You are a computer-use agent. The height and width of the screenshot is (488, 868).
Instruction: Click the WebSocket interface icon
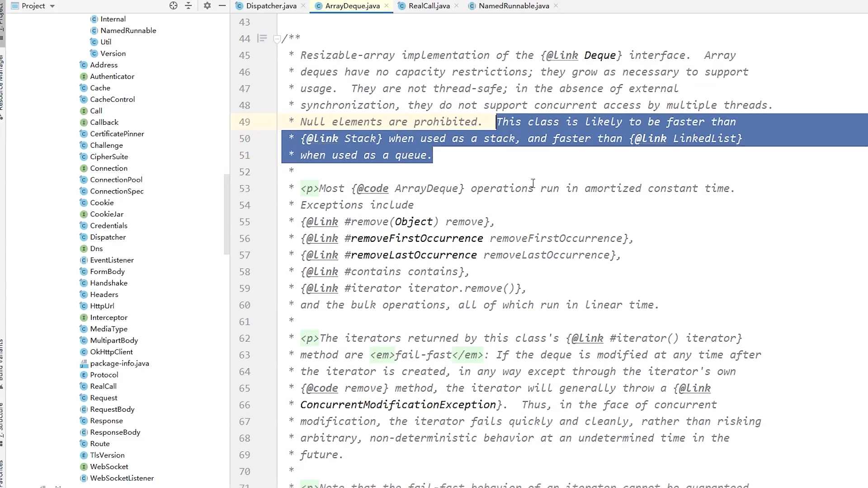[84, 467]
